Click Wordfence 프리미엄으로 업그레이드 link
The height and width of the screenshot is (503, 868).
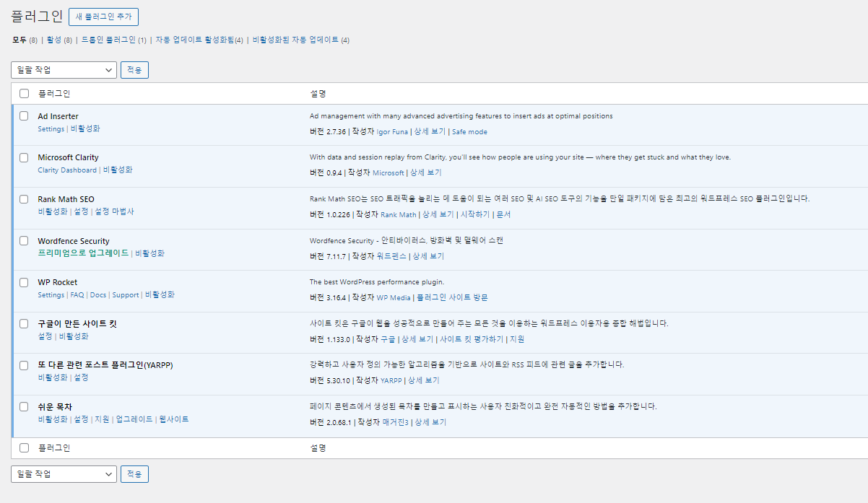83,253
